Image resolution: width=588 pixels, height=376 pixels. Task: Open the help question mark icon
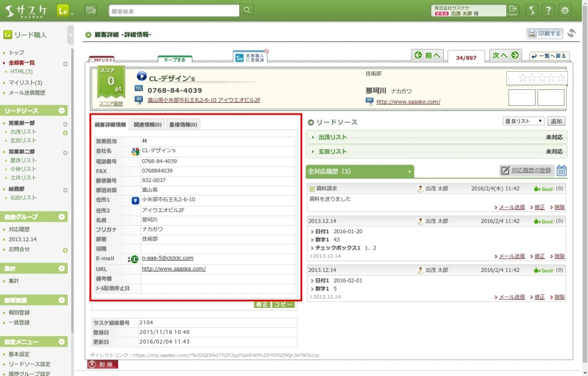click(548, 11)
